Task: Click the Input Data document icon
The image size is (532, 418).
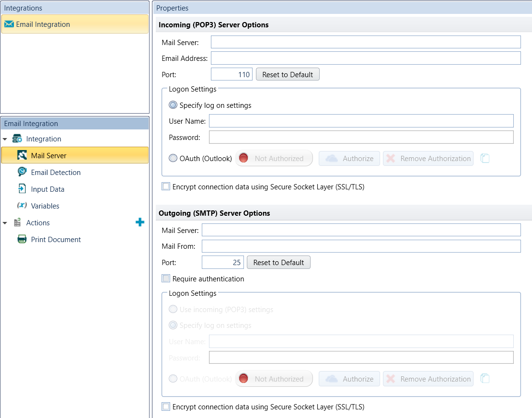Action: coord(22,189)
